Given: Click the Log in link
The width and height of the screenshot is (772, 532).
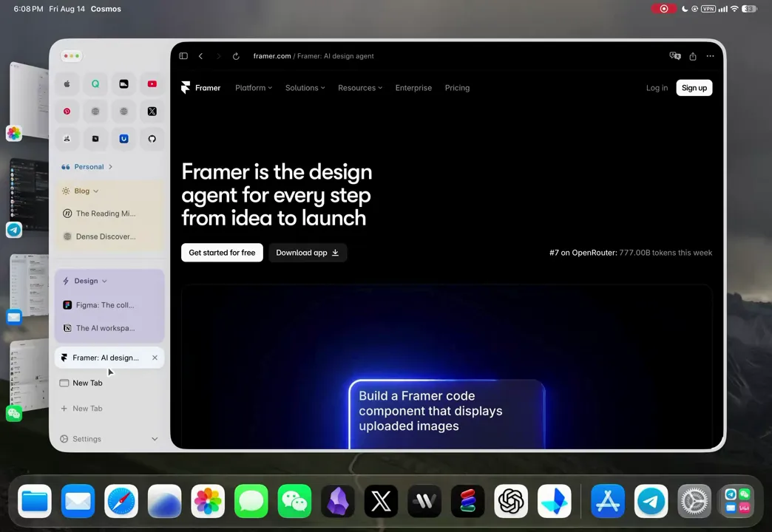Looking at the screenshot, I should (x=657, y=88).
